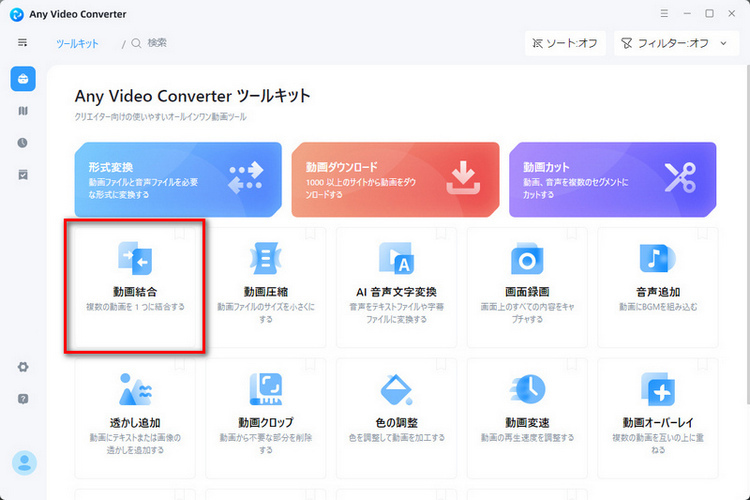Bookmark the 透かし追加 card
Image resolution: width=750 pixels, height=500 pixels.
[x=179, y=365]
